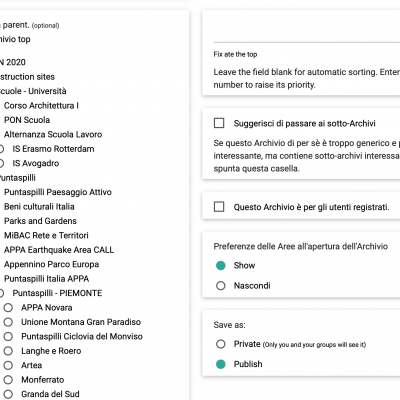Choose the Nascondi radio option
The image size is (400, 400).
(221, 286)
